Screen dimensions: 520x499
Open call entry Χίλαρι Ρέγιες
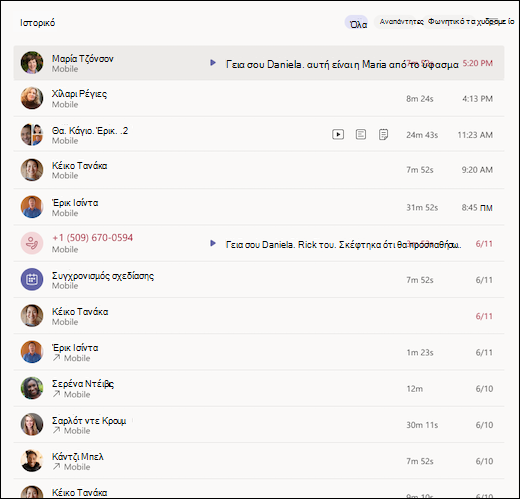pyautogui.click(x=259, y=98)
